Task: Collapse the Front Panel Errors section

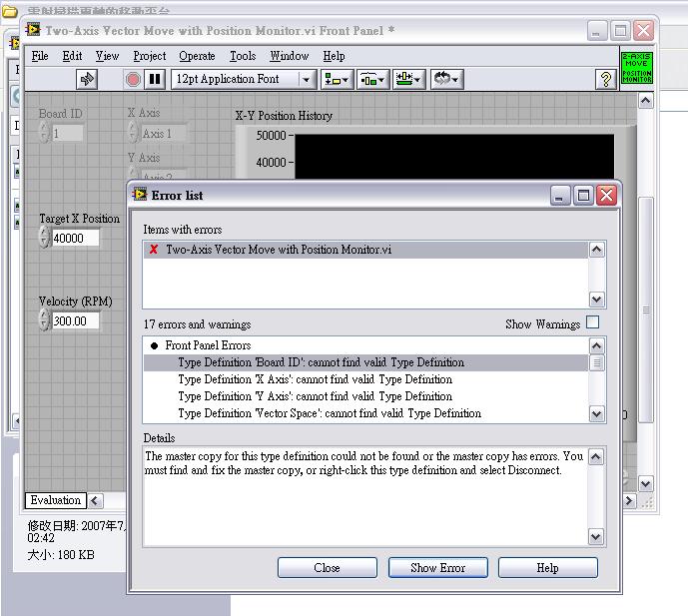Action: coord(154,345)
